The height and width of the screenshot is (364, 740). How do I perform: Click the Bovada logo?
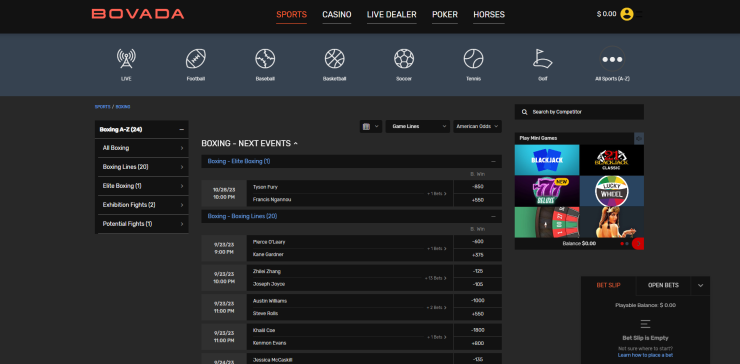coord(138,14)
